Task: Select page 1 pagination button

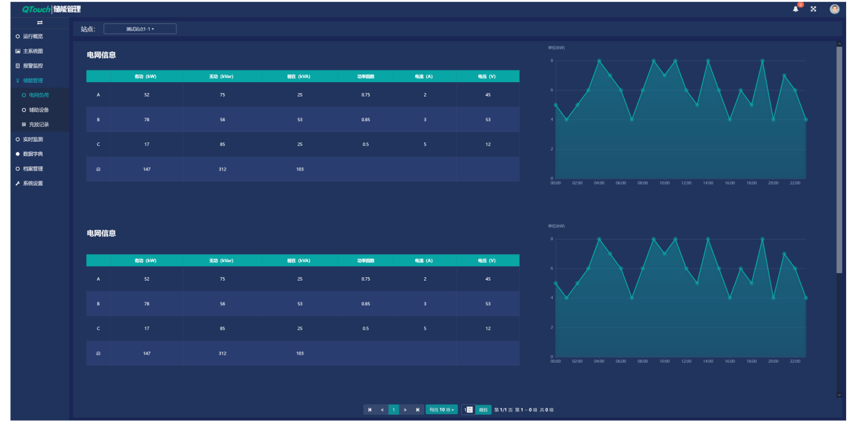Action: 393,409
